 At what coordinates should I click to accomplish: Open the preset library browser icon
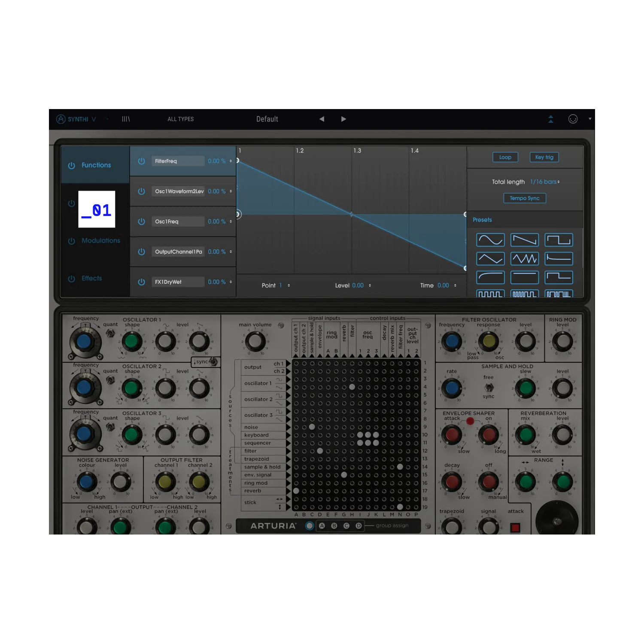click(x=126, y=119)
